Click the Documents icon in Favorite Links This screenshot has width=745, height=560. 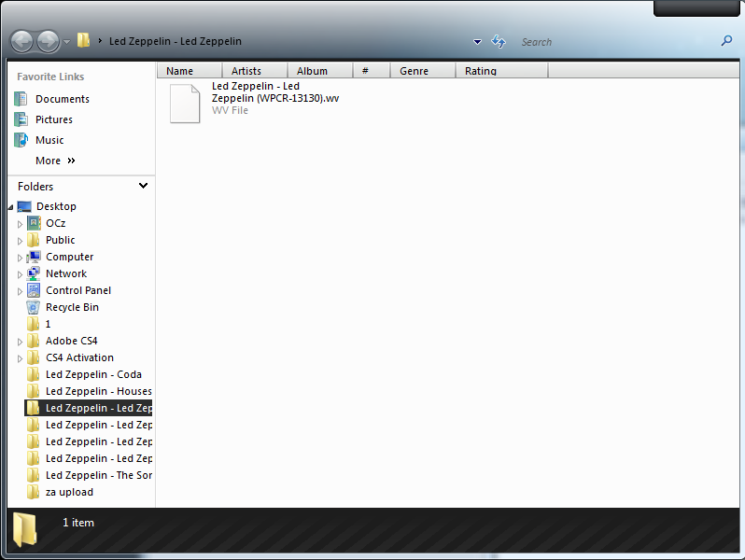pos(21,99)
